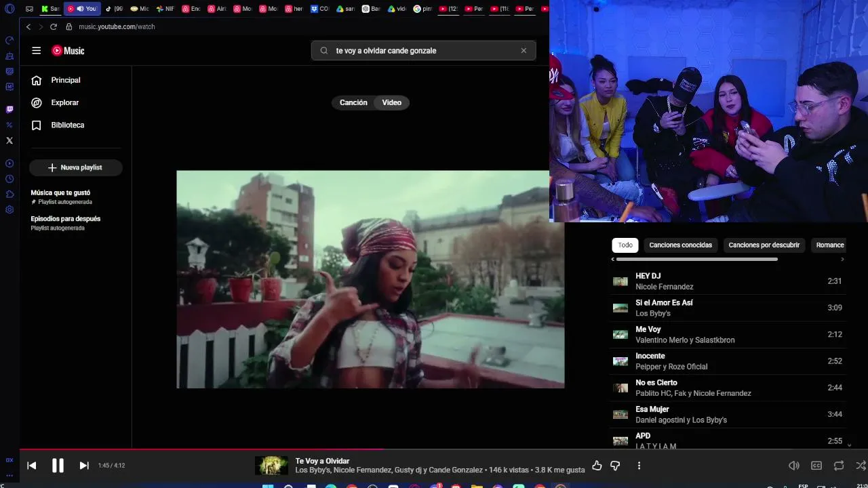Play Inocente by Peipper y Roze
Image resolution: width=868 pixels, height=488 pixels.
(727, 361)
